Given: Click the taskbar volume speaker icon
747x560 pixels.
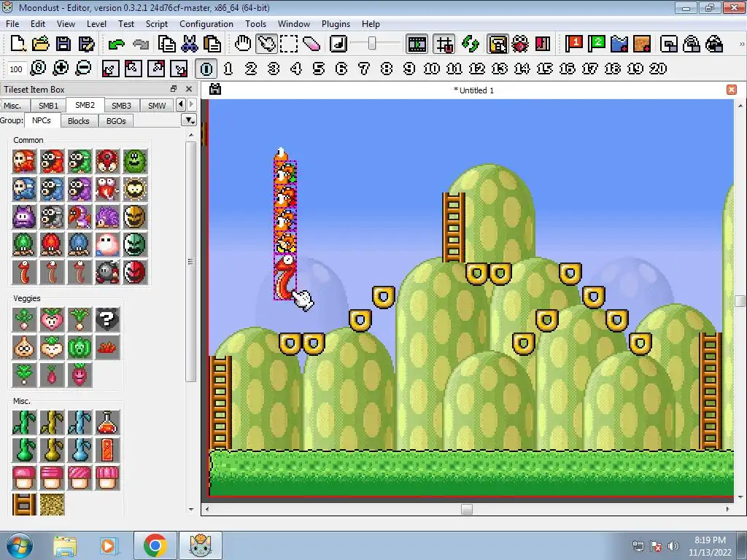Looking at the screenshot, I should 673,545.
